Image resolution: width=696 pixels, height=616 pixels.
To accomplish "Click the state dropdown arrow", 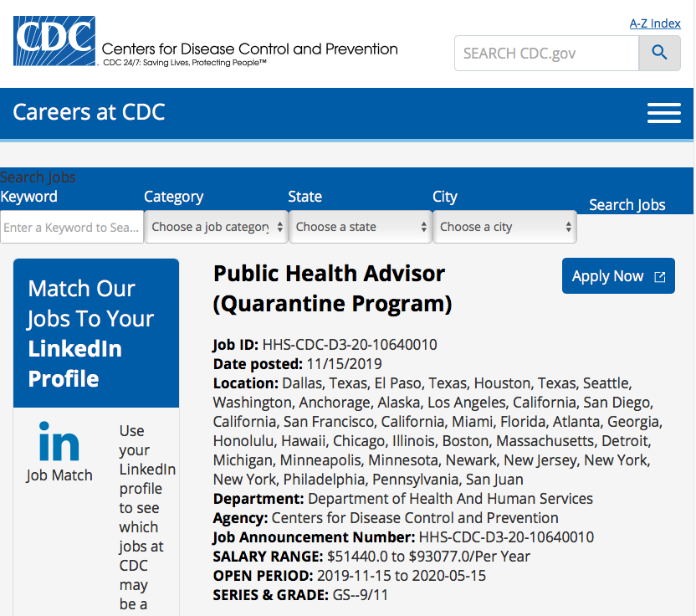I will coord(423,227).
